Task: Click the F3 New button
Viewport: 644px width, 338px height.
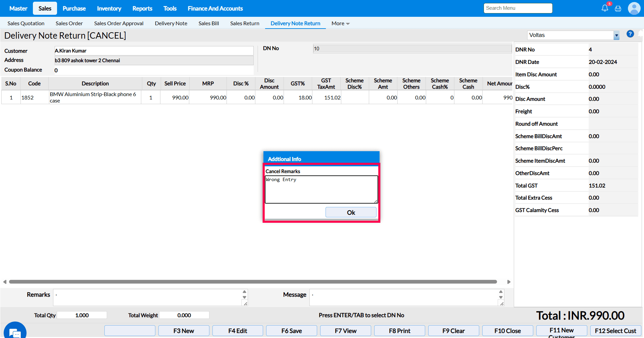Action: click(x=184, y=331)
